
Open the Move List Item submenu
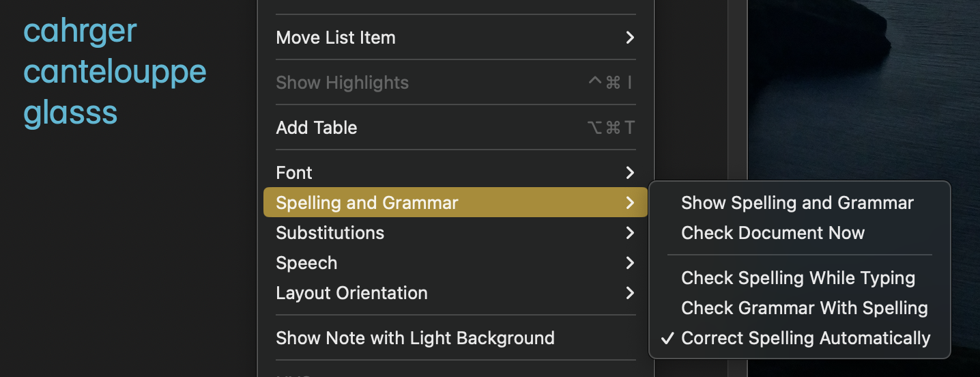(x=335, y=38)
